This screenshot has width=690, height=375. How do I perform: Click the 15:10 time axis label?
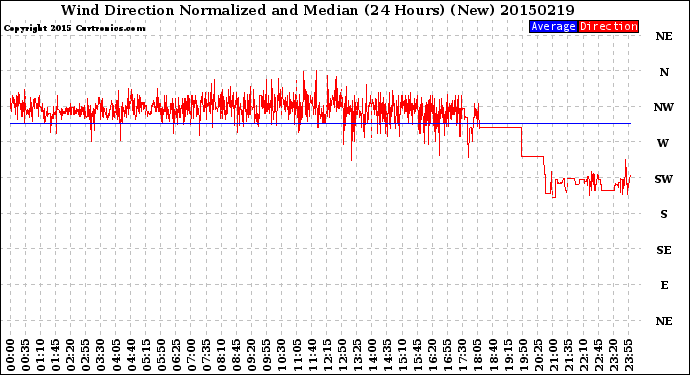pyautogui.click(x=402, y=355)
